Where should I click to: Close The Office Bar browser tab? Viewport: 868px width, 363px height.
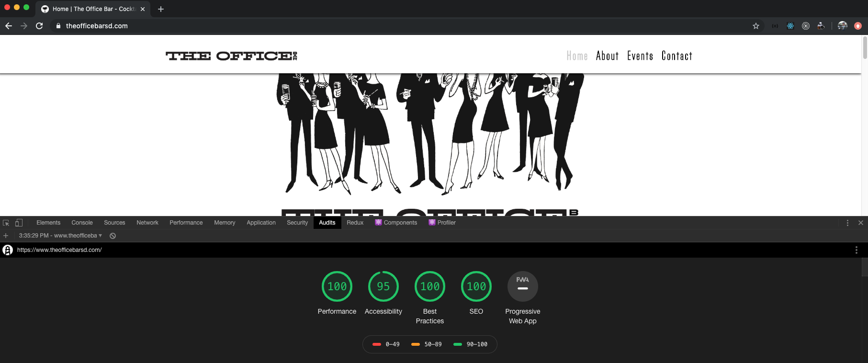click(143, 9)
